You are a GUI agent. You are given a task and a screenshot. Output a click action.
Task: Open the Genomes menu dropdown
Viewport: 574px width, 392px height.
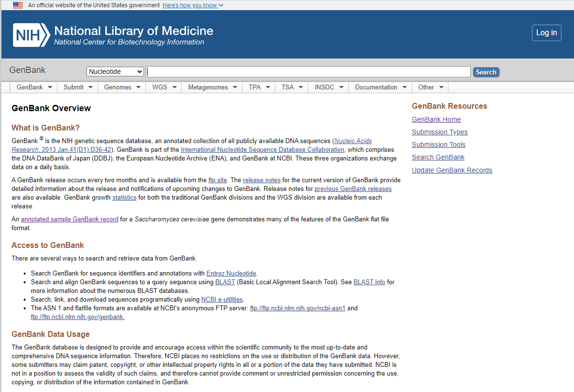122,87
